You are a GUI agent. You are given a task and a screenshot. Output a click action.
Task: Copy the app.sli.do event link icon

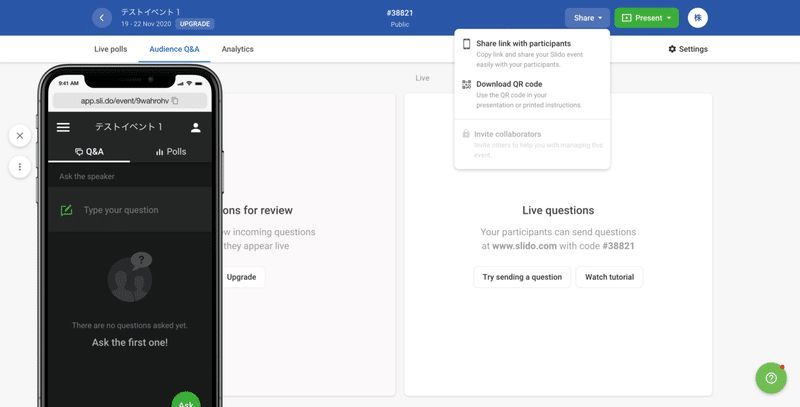(x=175, y=100)
